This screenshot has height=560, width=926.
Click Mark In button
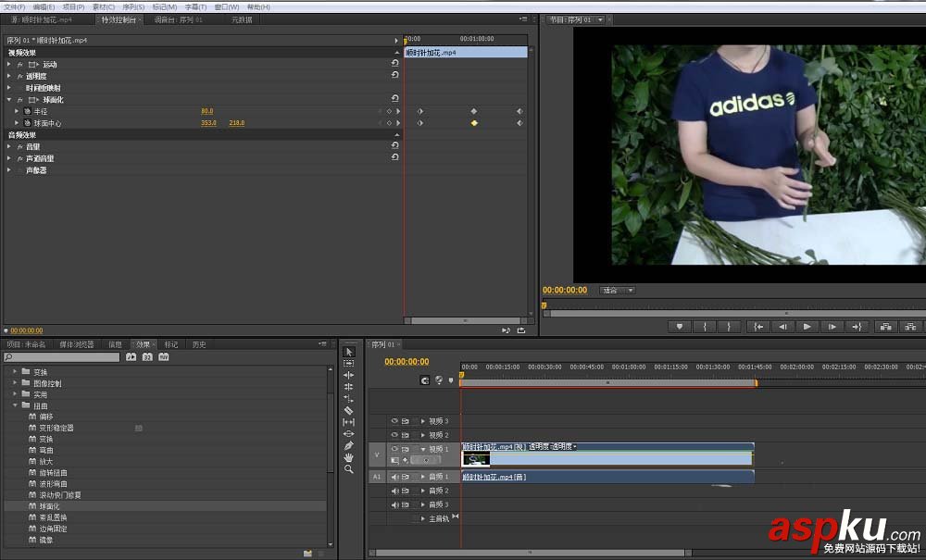point(704,327)
